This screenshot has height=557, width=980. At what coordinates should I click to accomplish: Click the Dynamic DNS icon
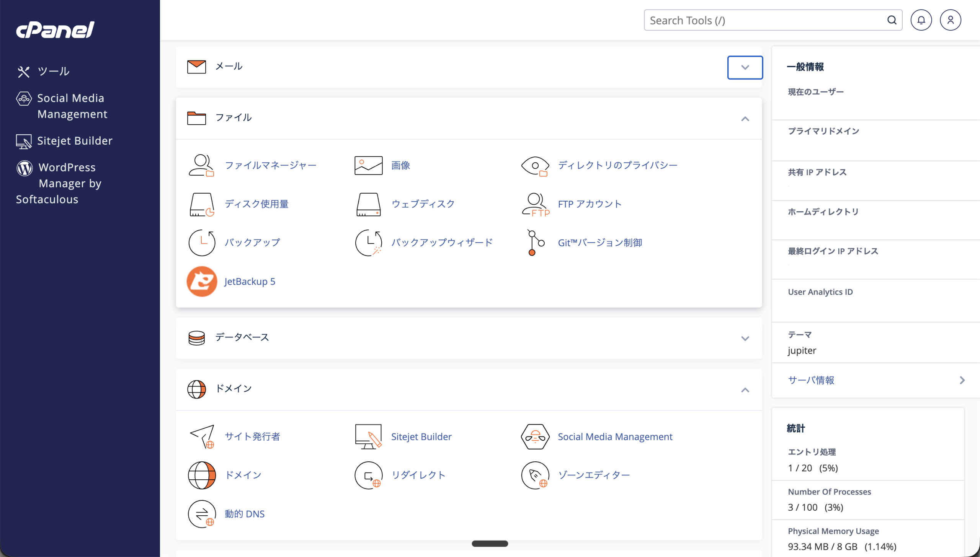point(202,514)
